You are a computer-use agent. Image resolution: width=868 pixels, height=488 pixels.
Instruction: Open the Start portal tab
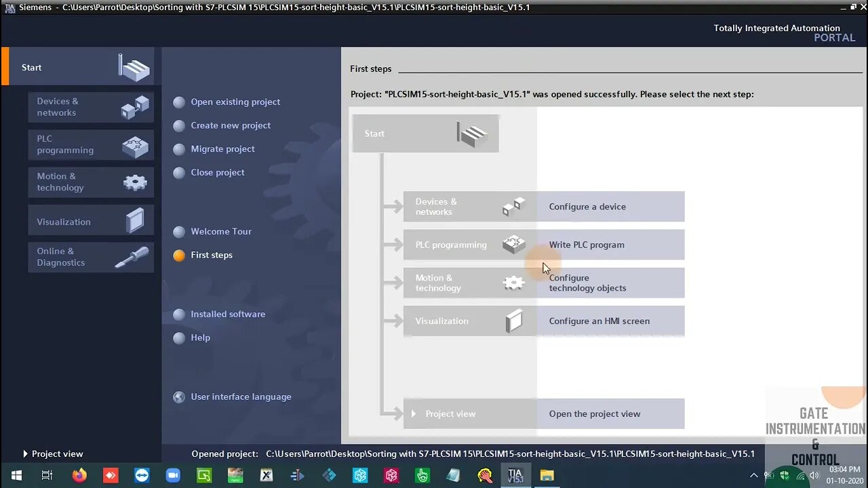coord(78,66)
